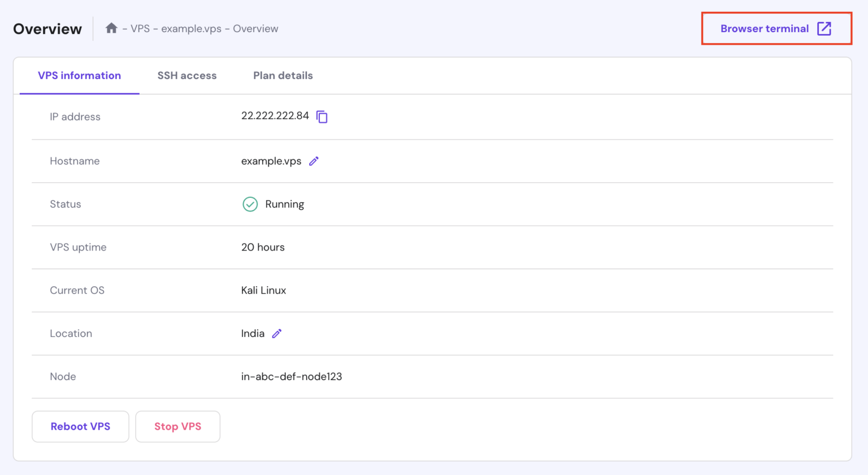Click VPS in the breadcrumb trail
The width and height of the screenshot is (868, 475).
coord(140,29)
